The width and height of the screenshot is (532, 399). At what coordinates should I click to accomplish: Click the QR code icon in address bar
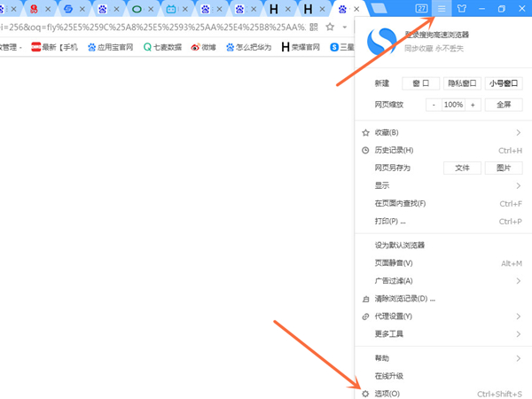click(314, 27)
